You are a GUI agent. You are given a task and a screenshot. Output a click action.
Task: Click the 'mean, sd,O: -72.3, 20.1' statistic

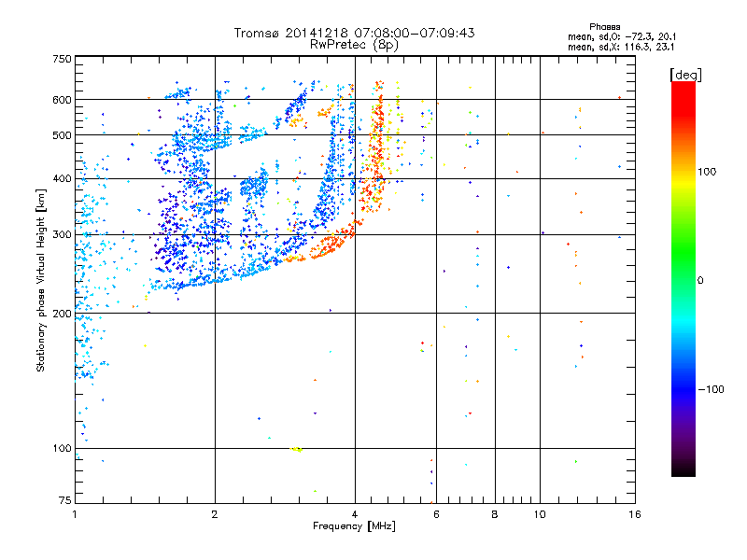622,36
